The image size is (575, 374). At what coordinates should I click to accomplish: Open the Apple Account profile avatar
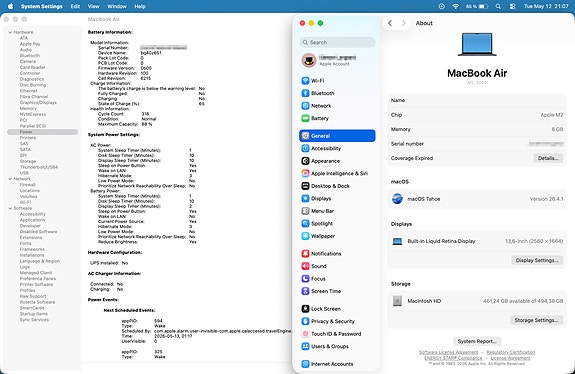[x=309, y=60]
